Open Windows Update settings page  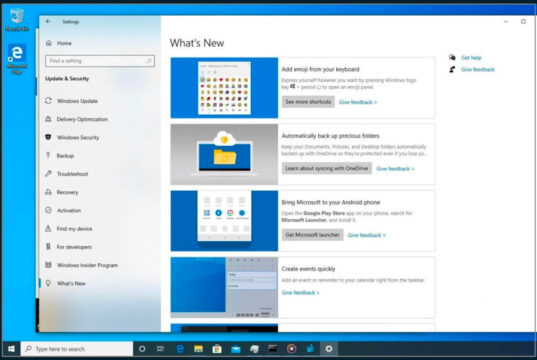click(77, 101)
